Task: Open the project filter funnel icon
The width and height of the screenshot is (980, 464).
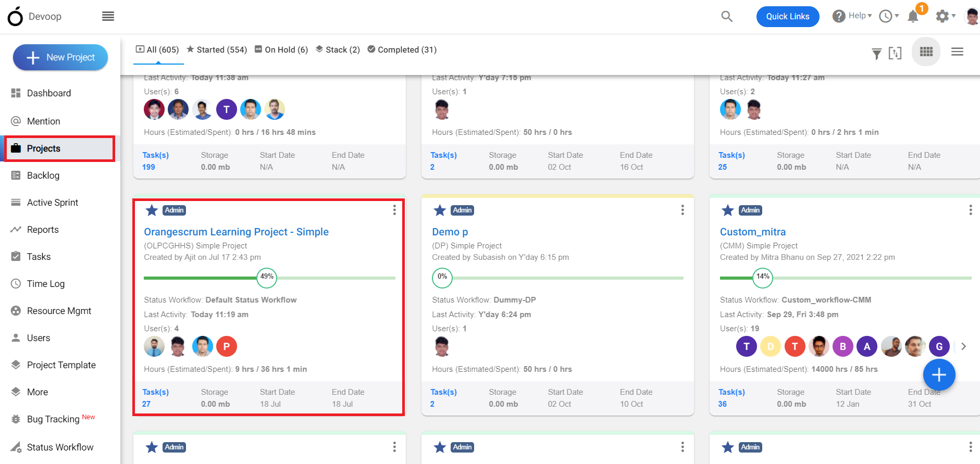Action: pos(877,53)
